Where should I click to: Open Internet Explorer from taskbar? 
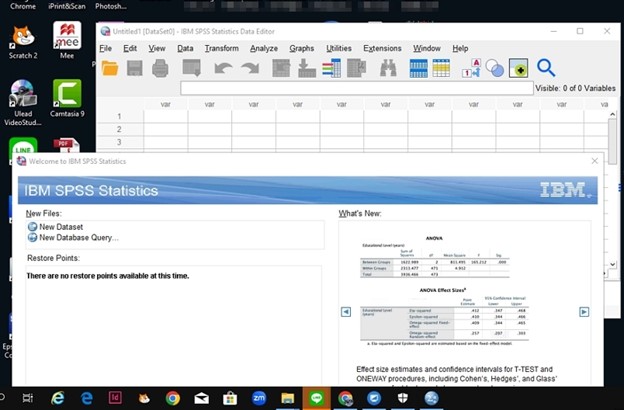(x=58, y=398)
